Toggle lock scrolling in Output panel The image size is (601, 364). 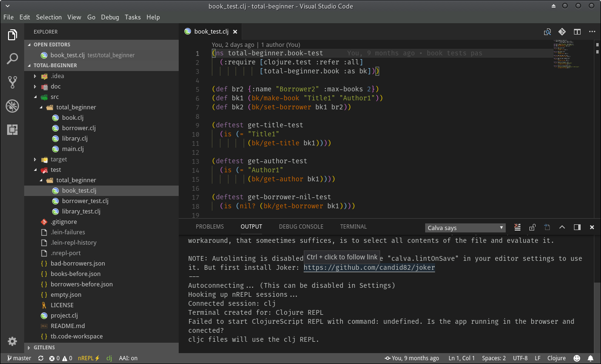coord(532,227)
